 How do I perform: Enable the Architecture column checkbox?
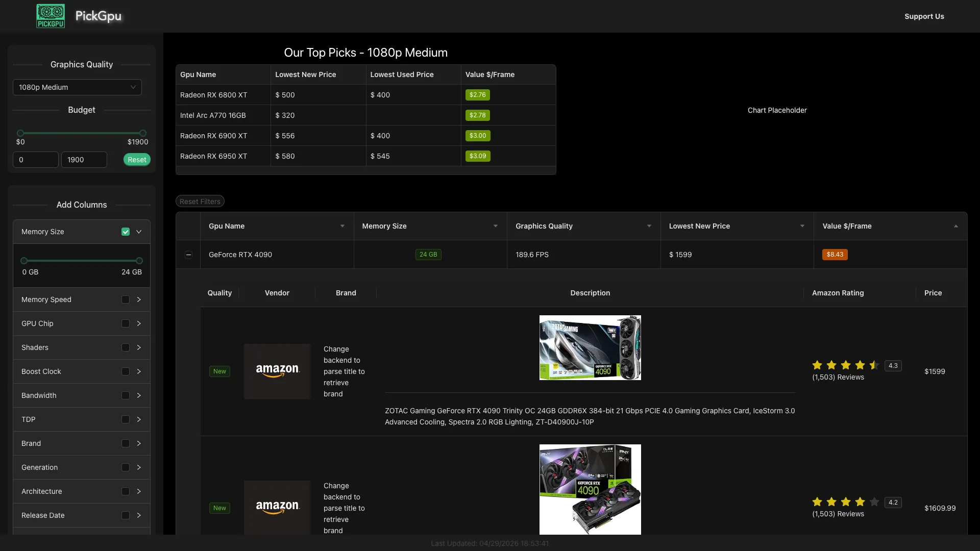[126, 491]
